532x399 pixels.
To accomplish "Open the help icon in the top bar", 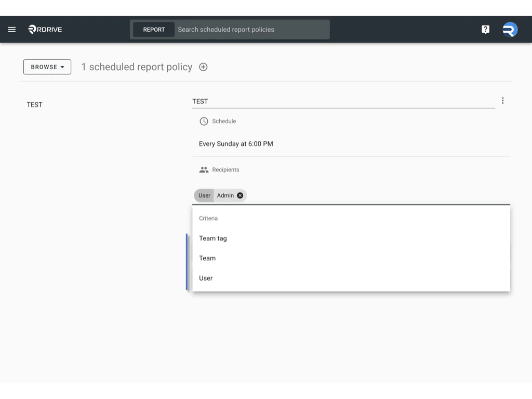I will coord(485,29).
